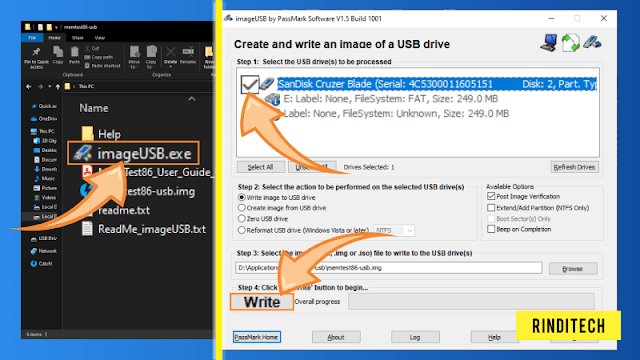Screen dimensions: 640x360
Task: Click Copy path in Explorer ribbon
Action: click(x=99, y=57)
